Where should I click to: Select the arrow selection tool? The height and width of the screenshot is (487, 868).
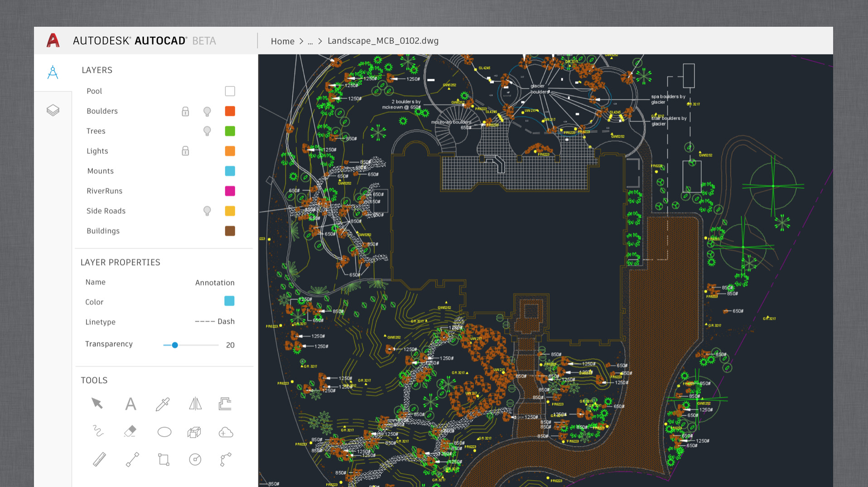97,403
